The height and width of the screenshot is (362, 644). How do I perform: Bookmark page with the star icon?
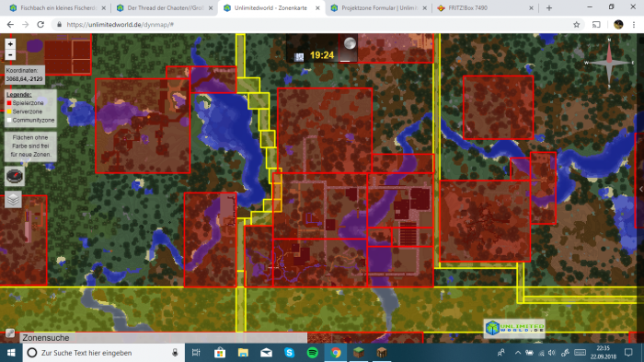click(x=576, y=25)
